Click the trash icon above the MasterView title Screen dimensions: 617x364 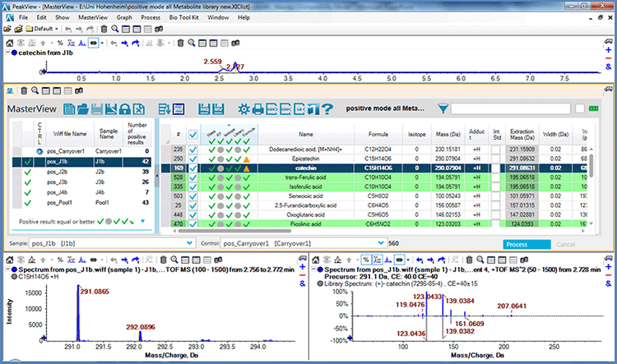pyautogui.click(x=24, y=90)
